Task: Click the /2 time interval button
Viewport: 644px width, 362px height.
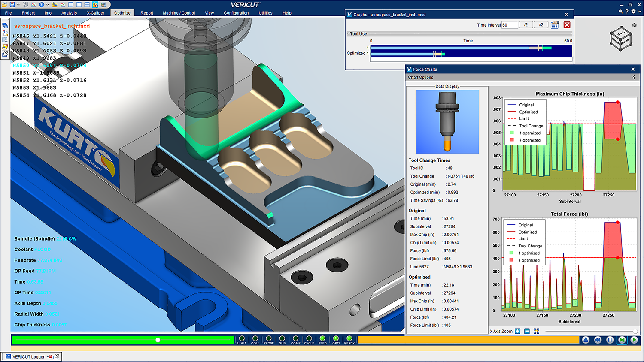Action: pyautogui.click(x=526, y=25)
